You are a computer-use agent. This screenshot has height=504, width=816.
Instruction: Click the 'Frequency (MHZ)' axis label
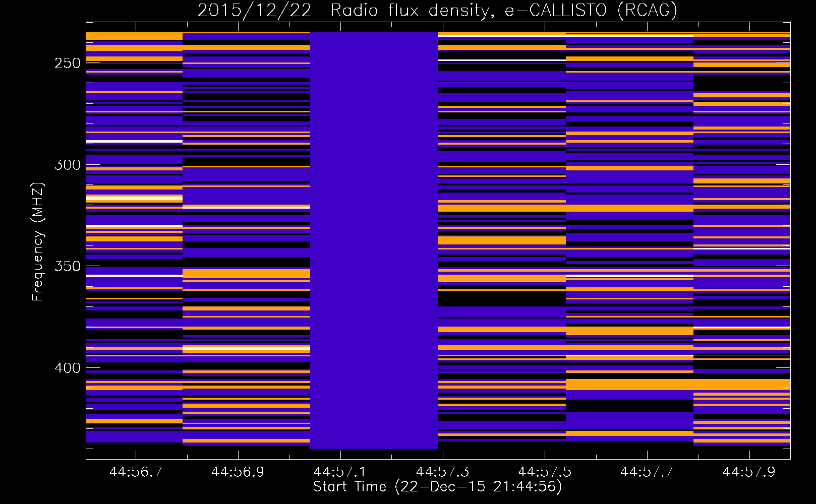click(37, 241)
